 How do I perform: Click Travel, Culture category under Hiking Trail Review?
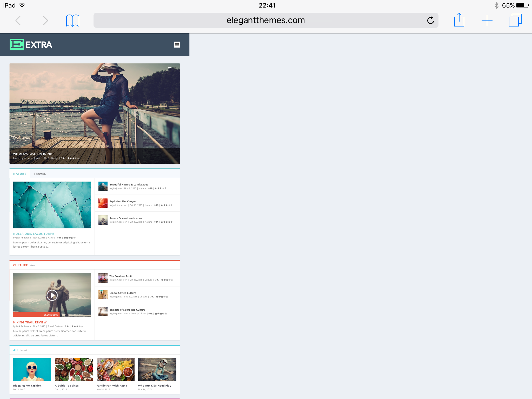tap(55, 326)
